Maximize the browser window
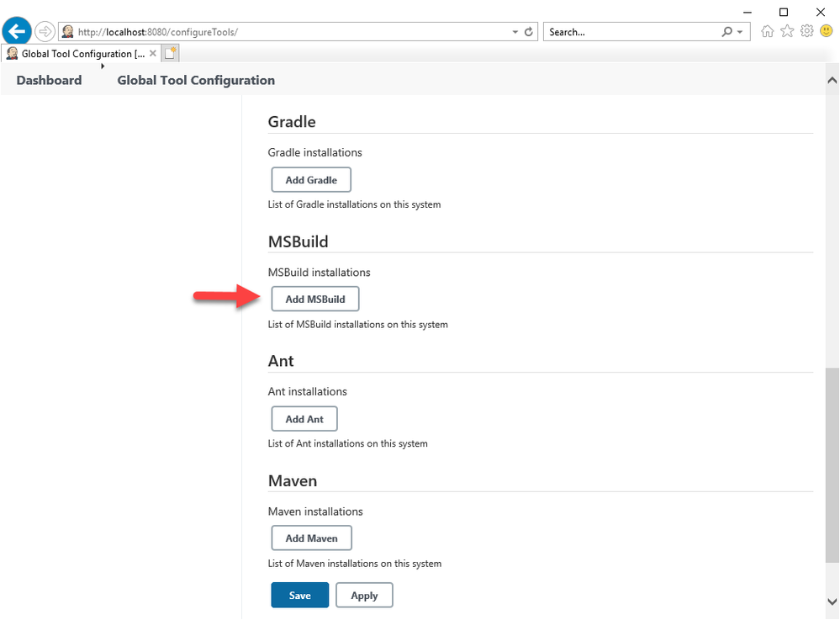This screenshot has width=840, height=620. pyautogui.click(x=783, y=12)
